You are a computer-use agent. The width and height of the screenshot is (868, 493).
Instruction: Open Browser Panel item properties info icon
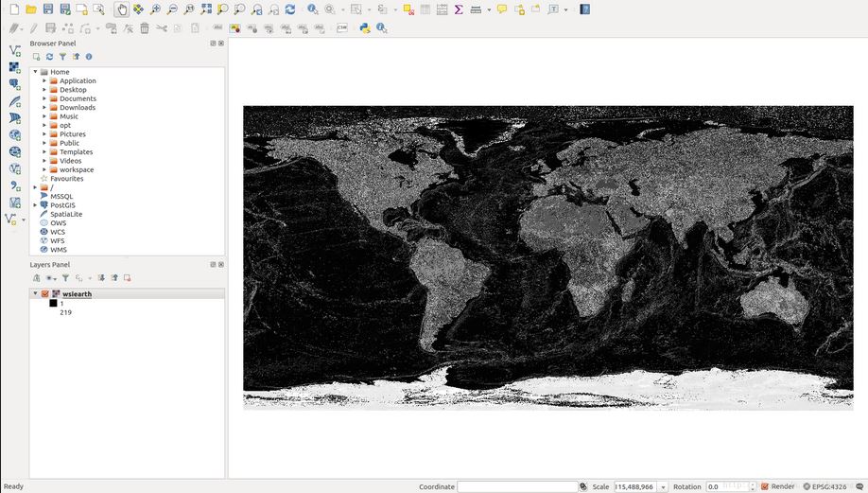[x=89, y=57]
